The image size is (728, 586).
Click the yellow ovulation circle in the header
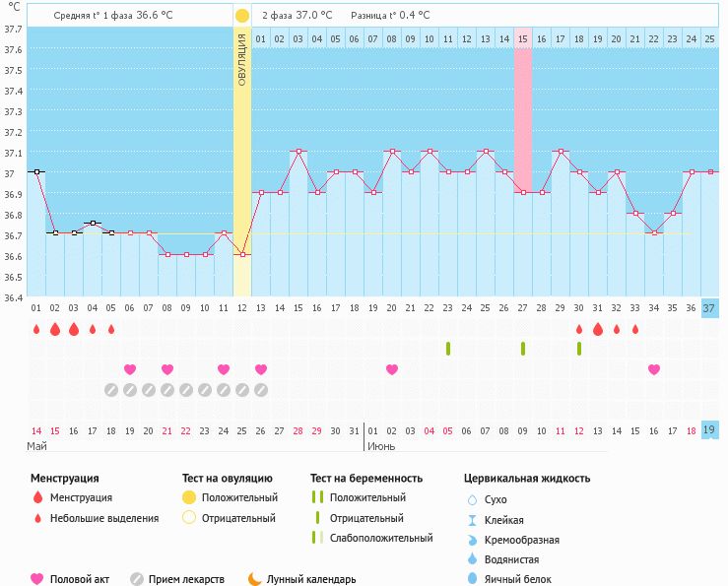(242, 16)
